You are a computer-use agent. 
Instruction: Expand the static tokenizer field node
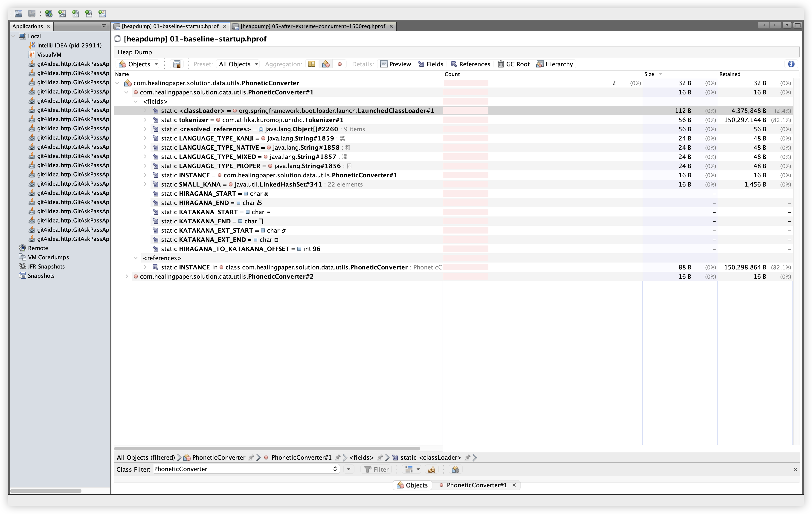[145, 120]
